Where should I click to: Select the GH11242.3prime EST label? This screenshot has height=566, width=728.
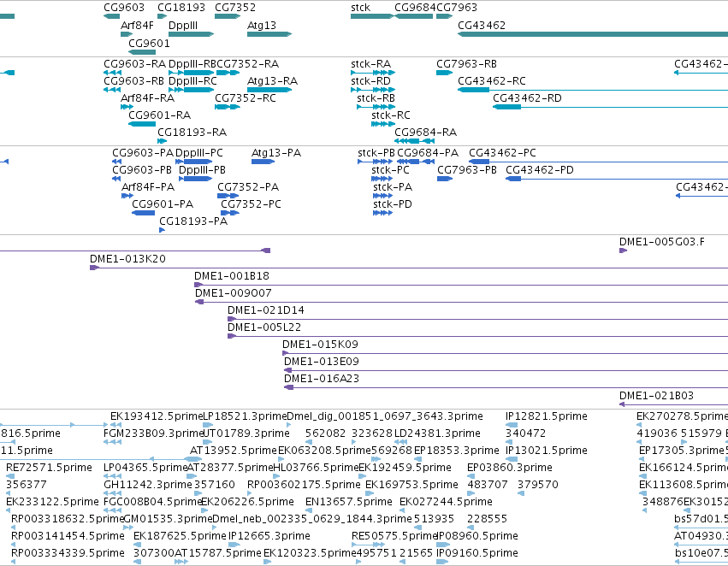148,485
